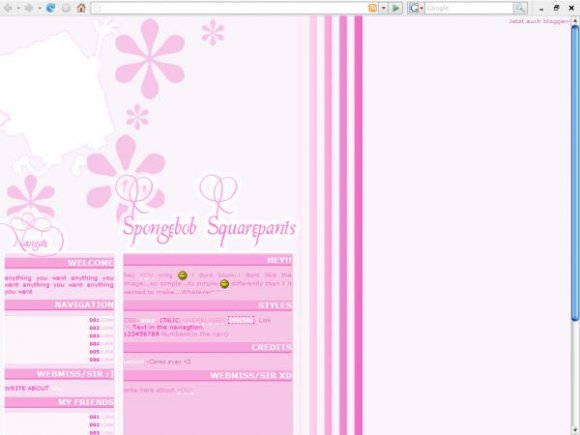This screenshot has width=580, height=435.
Task: Click into the Google search field
Action: click(469, 8)
